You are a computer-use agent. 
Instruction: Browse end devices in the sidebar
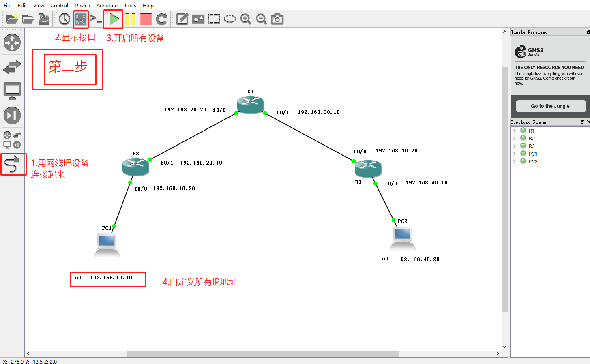[x=12, y=91]
